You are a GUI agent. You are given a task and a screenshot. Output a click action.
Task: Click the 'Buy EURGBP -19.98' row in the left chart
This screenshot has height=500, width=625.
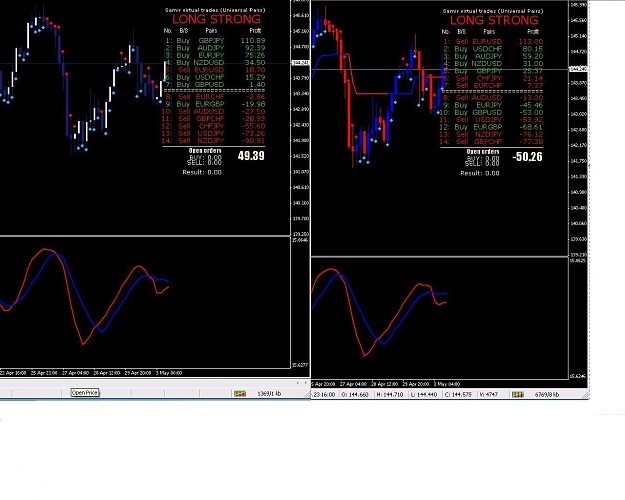click(215, 104)
